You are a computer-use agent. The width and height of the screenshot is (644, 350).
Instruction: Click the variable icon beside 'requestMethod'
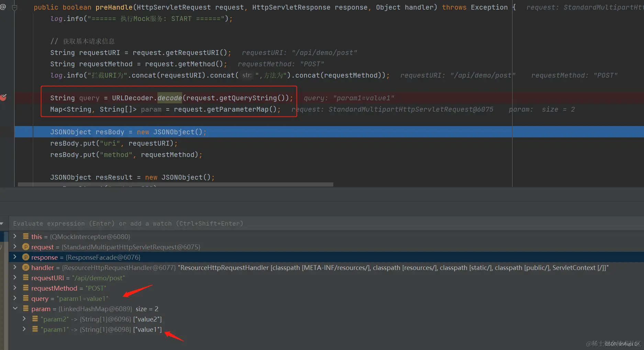26,288
